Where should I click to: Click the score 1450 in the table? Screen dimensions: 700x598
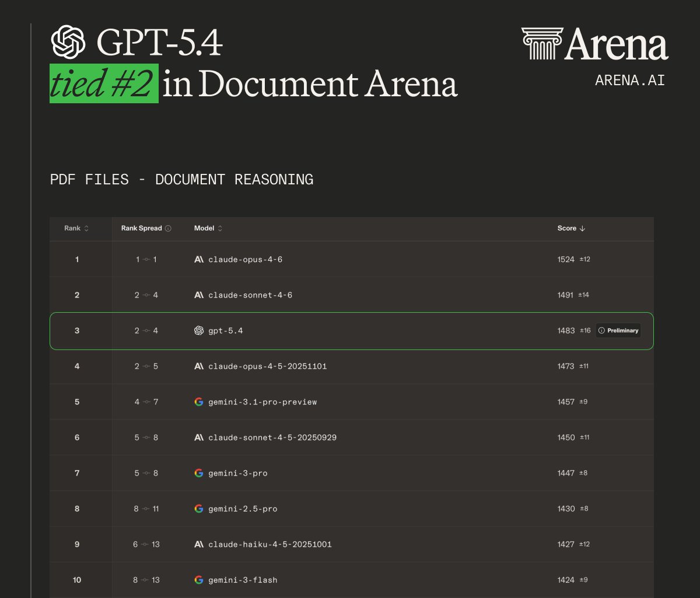coord(566,437)
